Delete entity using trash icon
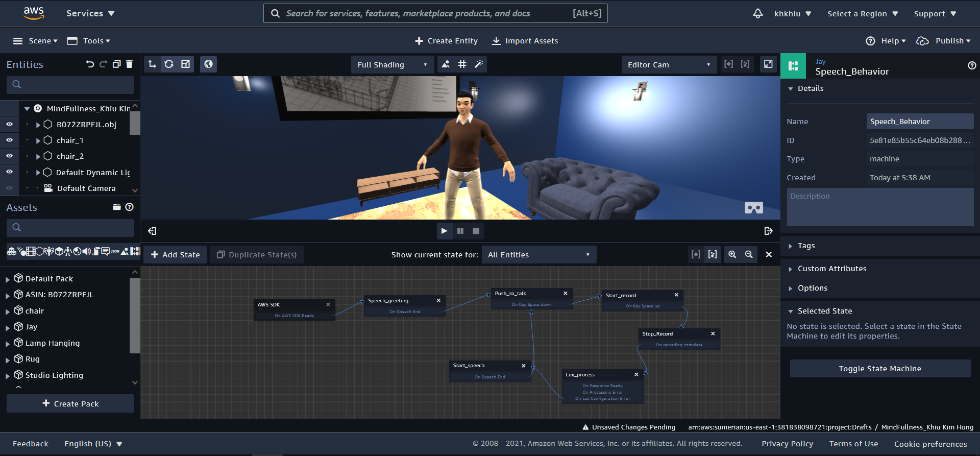Image resolution: width=980 pixels, height=456 pixels. click(129, 64)
